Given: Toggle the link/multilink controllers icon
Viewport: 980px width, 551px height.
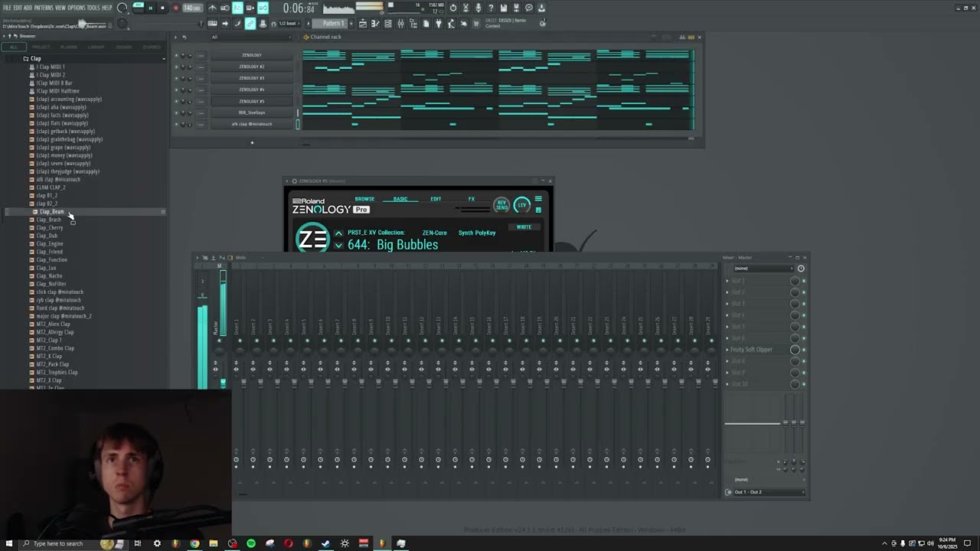Looking at the screenshot, I should pyautogui.click(x=250, y=23).
